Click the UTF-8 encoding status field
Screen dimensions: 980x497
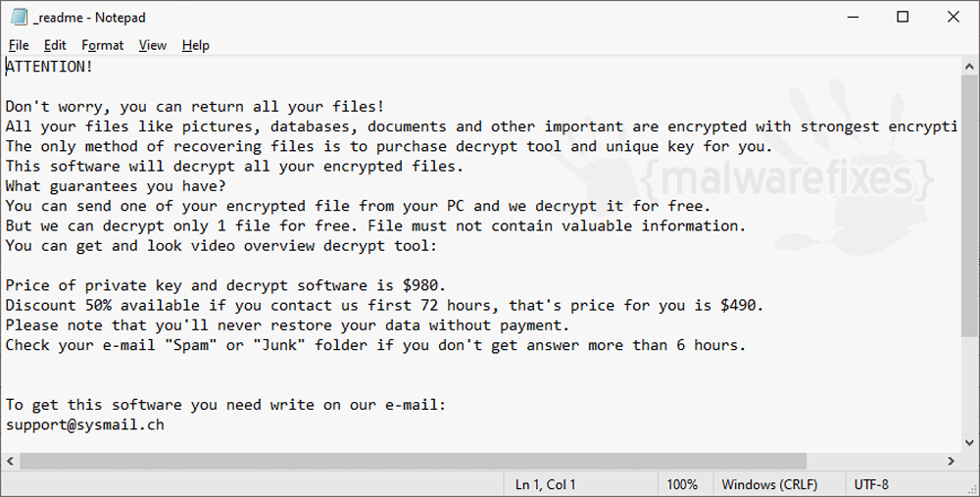tap(871, 484)
